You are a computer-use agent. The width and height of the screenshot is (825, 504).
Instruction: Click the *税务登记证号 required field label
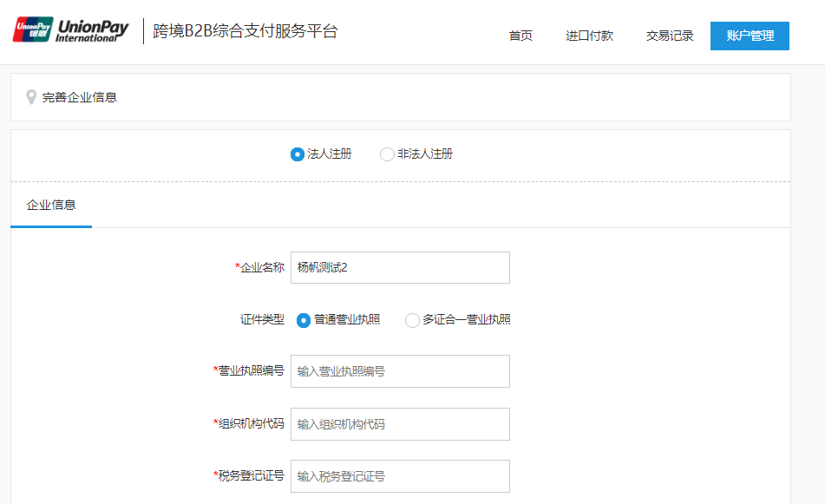249,475
